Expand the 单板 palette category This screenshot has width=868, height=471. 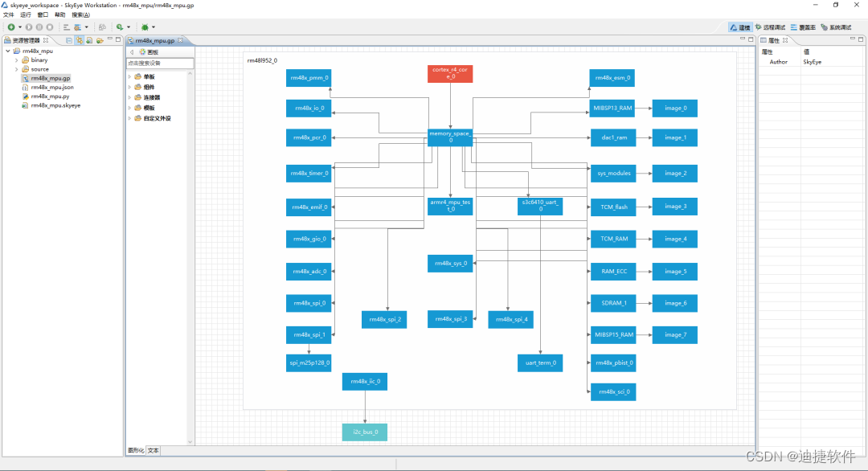click(129, 77)
